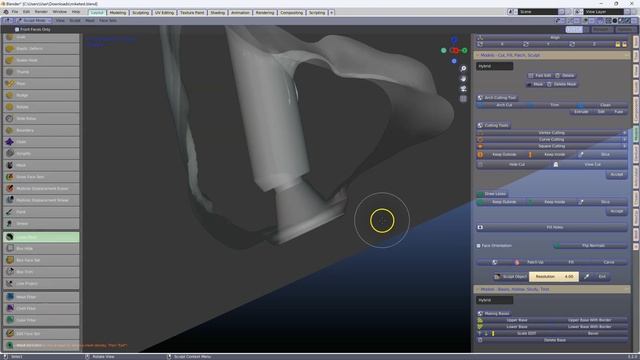Screen dimensions: 640x360
Task: Select Multires Displacement Smear brush
Action: point(41,200)
